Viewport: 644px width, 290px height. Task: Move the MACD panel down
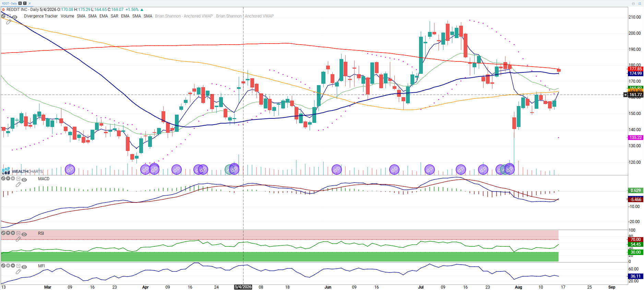8,178
